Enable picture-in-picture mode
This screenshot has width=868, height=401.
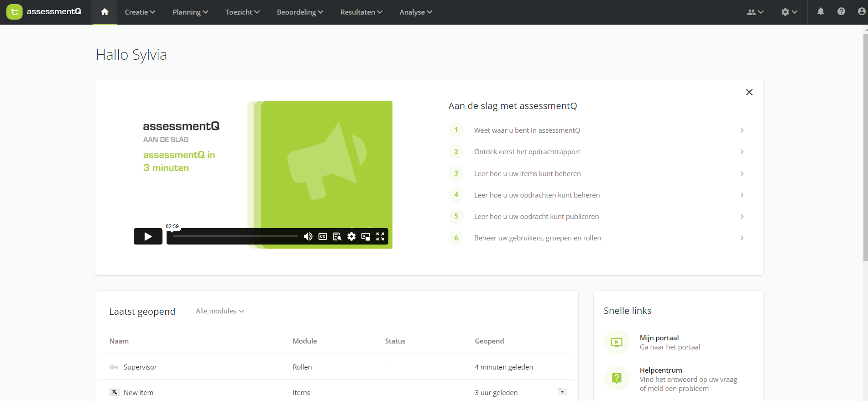click(366, 236)
